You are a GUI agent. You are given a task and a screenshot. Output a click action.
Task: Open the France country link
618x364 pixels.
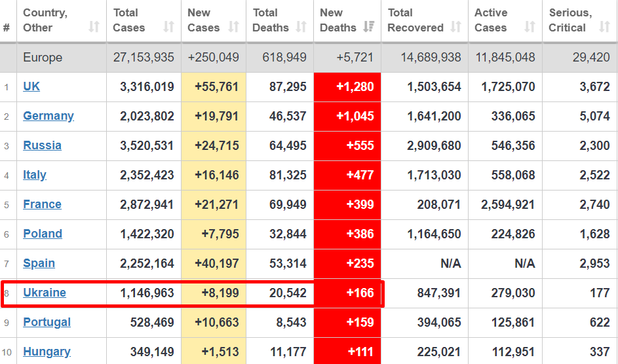coord(42,204)
